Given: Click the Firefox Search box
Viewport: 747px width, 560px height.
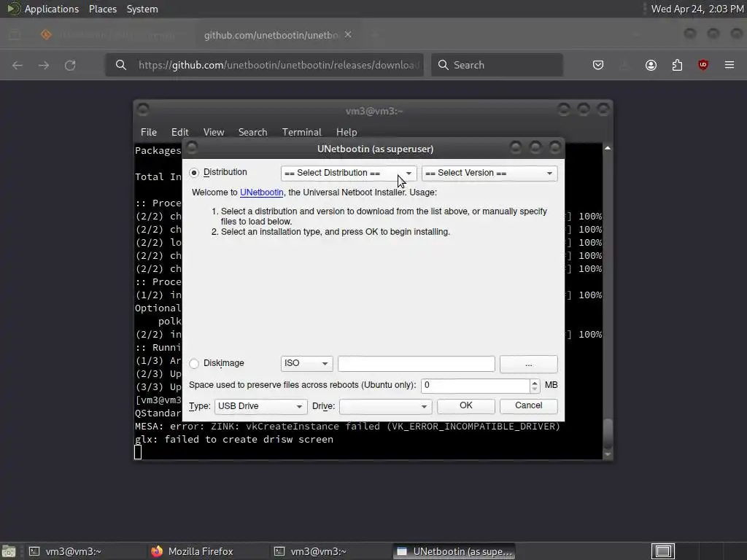Looking at the screenshot, I should [x=497, y=65].
